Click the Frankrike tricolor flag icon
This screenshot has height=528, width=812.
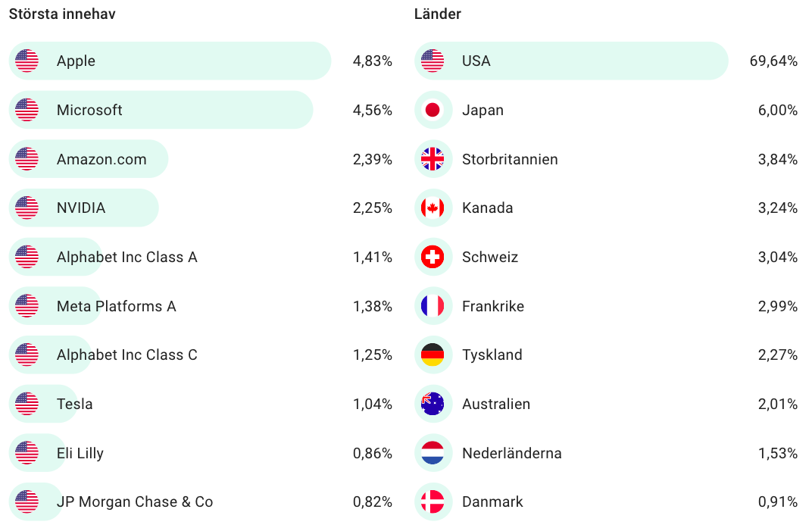click(x=433, y=306)
